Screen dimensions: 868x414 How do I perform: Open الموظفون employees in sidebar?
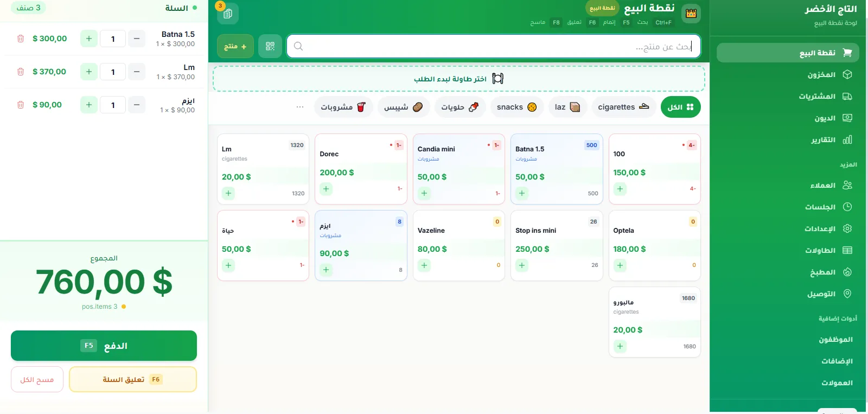[788, 339]
